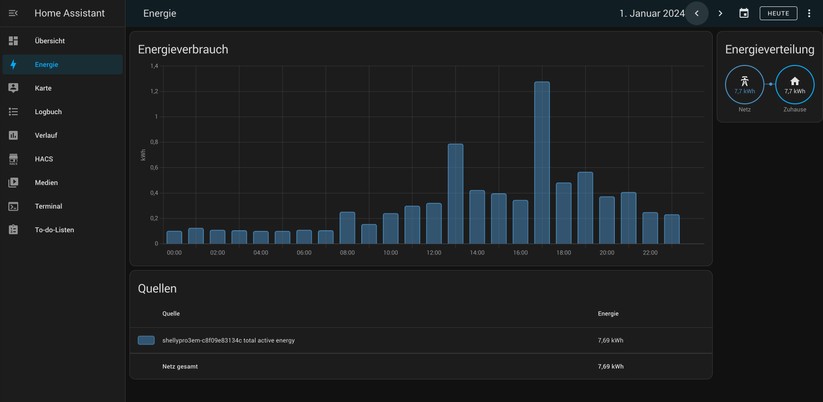The width and height of the screenshot is (823, 402).
Task: Launch Terminal from the sidebar
Action: (48, 206)
